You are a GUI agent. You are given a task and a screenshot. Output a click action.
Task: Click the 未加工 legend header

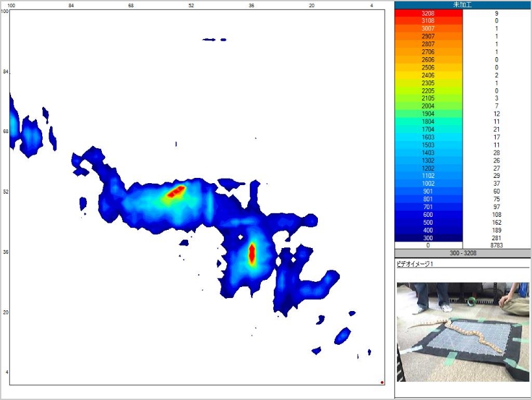463,5
